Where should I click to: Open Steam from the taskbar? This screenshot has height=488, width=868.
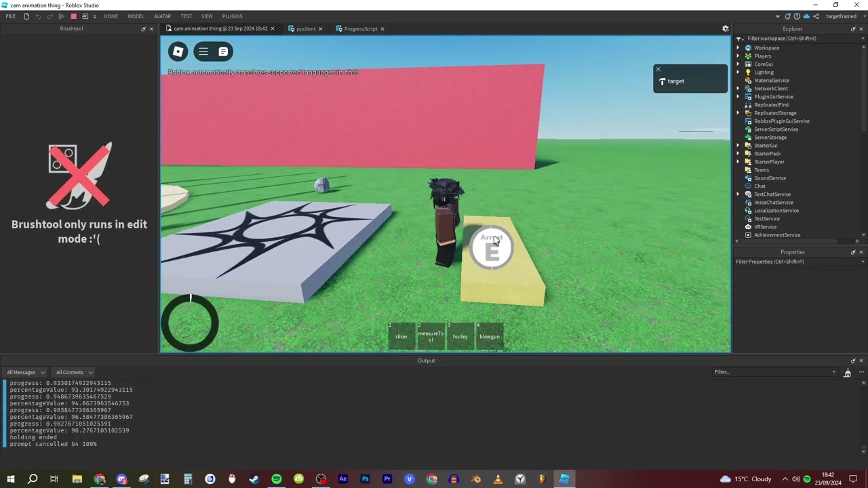click(254, 479)
